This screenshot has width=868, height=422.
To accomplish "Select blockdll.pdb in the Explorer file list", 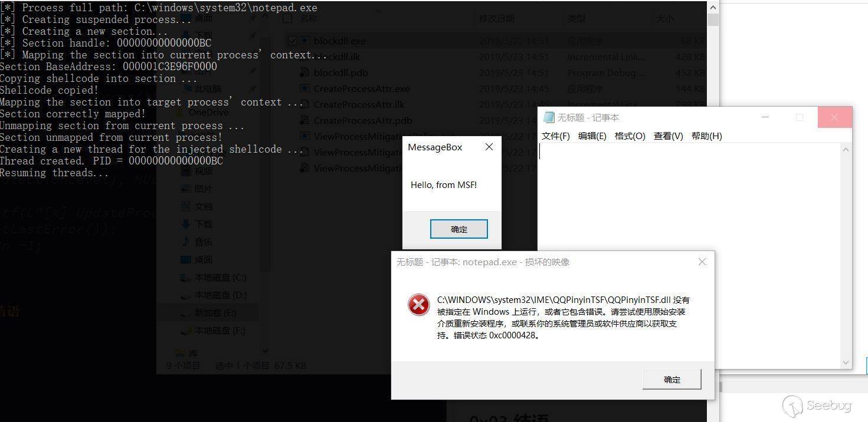I will point(341,73).
